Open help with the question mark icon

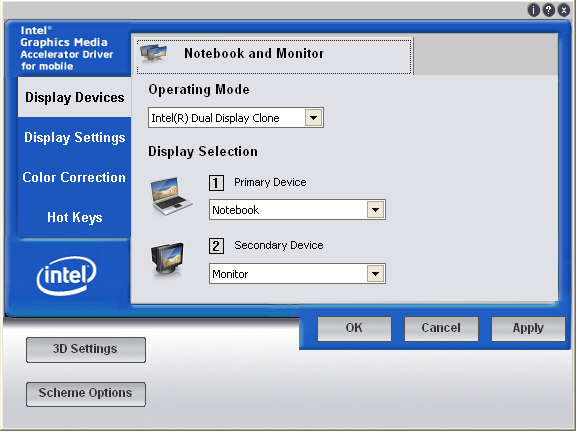tap(549, 10)
